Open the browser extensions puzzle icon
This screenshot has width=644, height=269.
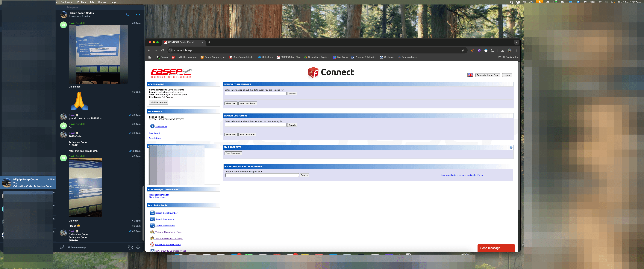click(x=493, y=50)
